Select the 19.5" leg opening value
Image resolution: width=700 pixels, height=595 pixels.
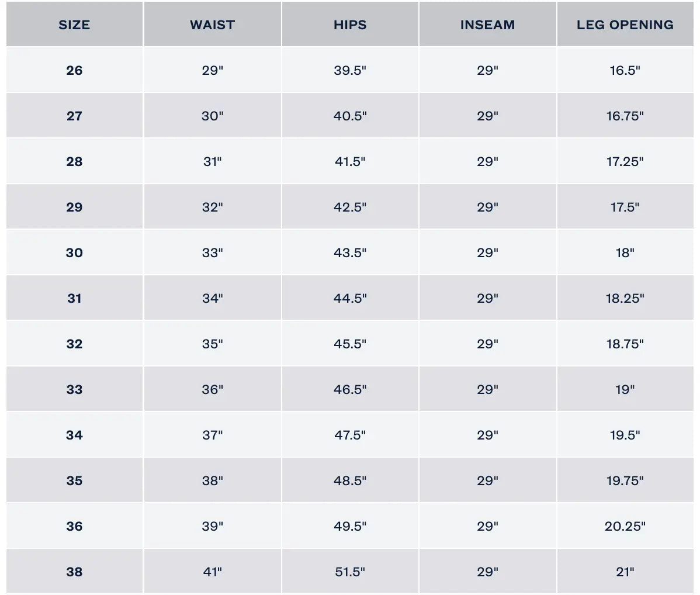[625, 435]
